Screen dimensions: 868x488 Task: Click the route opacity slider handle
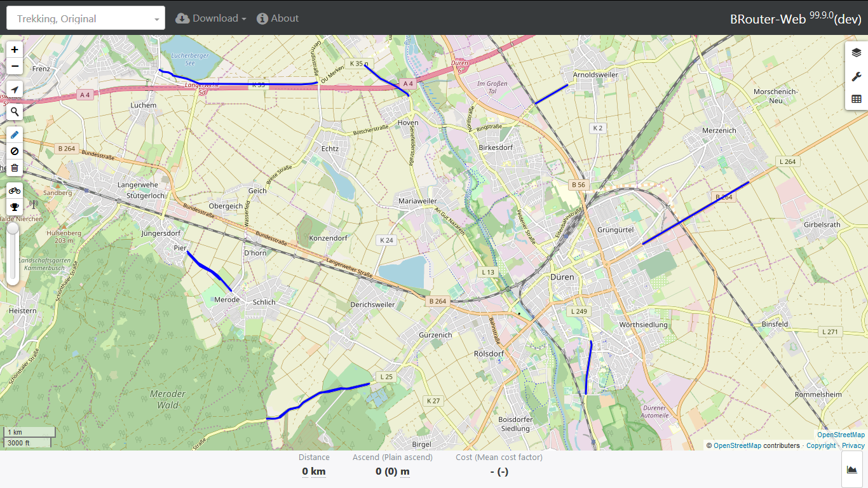click(13, 229)
